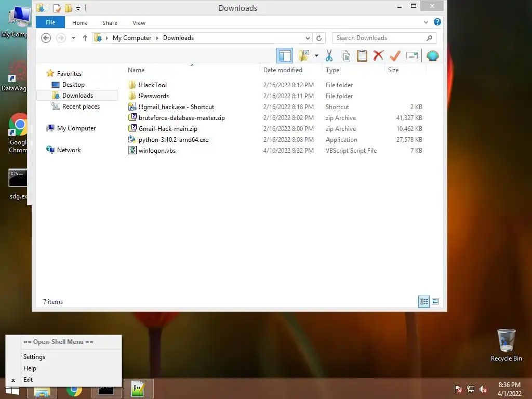Sort by the Size column header
The image size is (532, 399).
click(393, 70)
